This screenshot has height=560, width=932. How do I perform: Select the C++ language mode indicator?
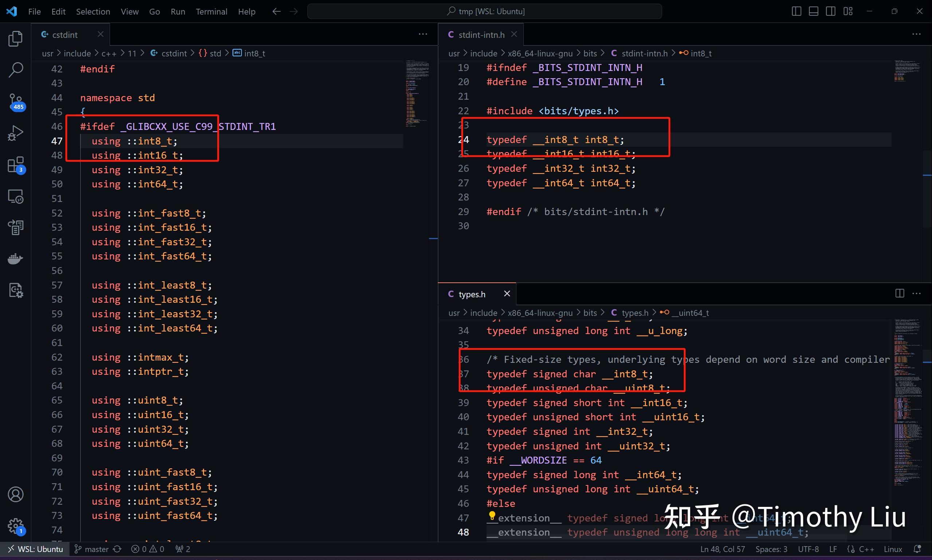tap(866, 549)
